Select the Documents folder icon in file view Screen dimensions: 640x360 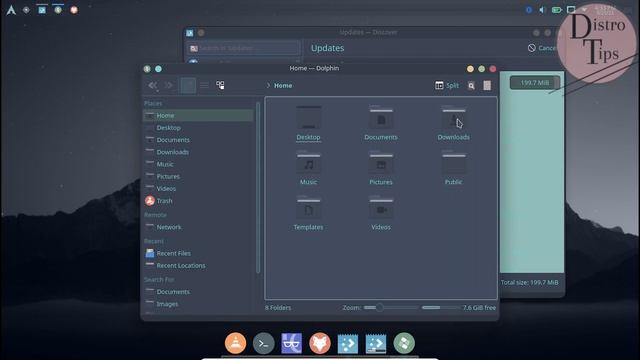tap(381, 118)
